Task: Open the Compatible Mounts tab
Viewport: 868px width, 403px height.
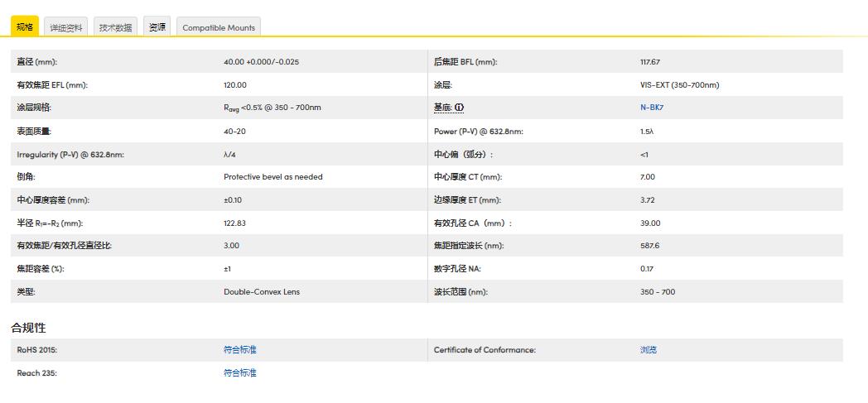Action: pos(219,27)
